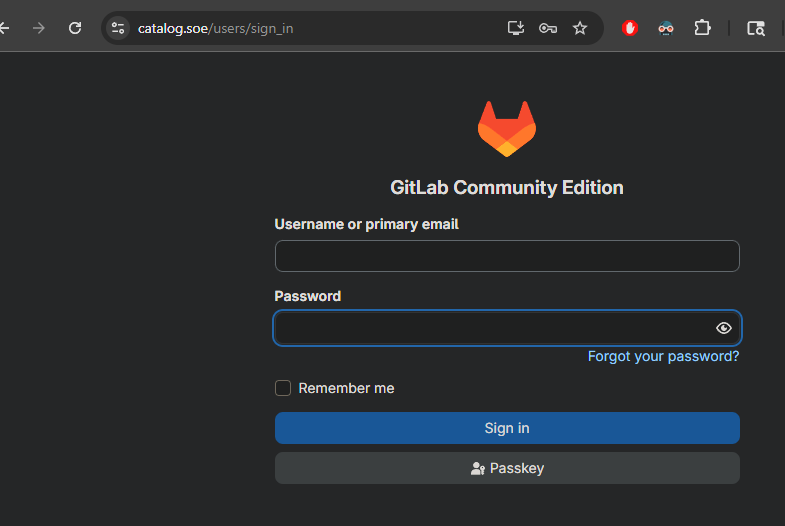Bookmark this page with the star icon
The height and width of the screenshot is (526, 785).
tap(580, 28)
